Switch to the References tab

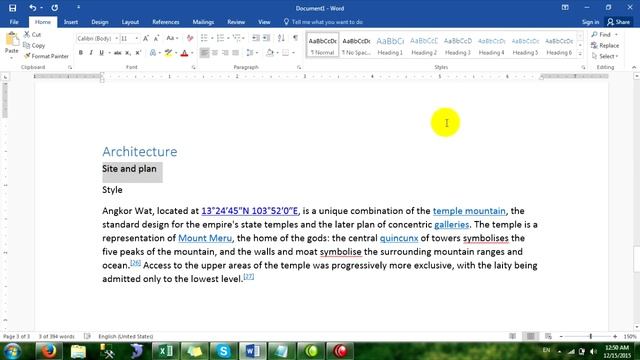tap(166, 22)
